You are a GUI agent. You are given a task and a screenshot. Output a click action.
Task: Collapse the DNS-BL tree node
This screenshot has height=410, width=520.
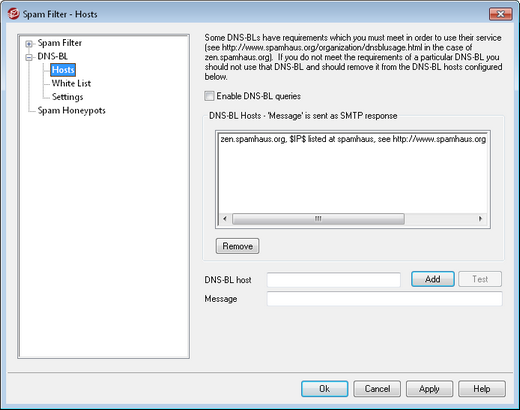coord(29,57)
